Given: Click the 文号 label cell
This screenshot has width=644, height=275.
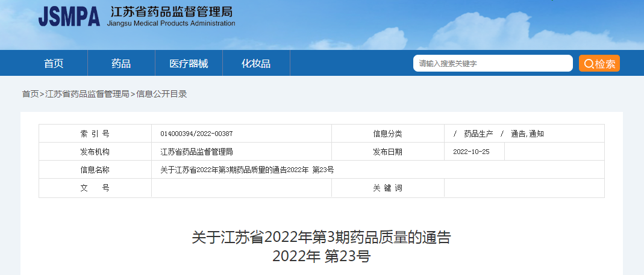Looking at the screenshot, I should (95, 188).
